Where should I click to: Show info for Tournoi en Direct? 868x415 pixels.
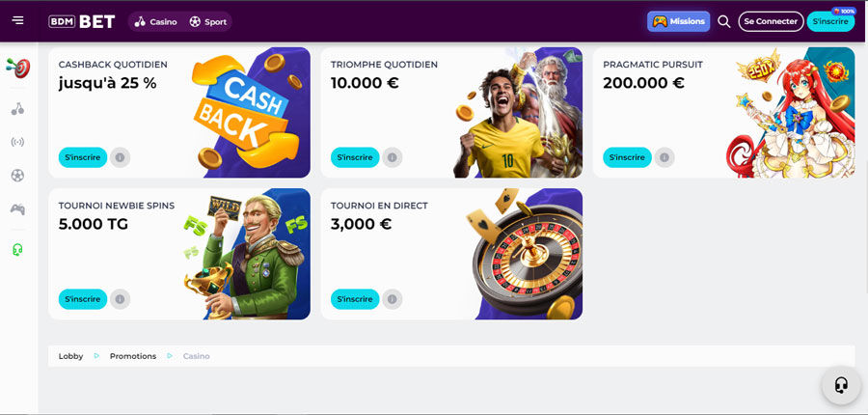[392, 299]
